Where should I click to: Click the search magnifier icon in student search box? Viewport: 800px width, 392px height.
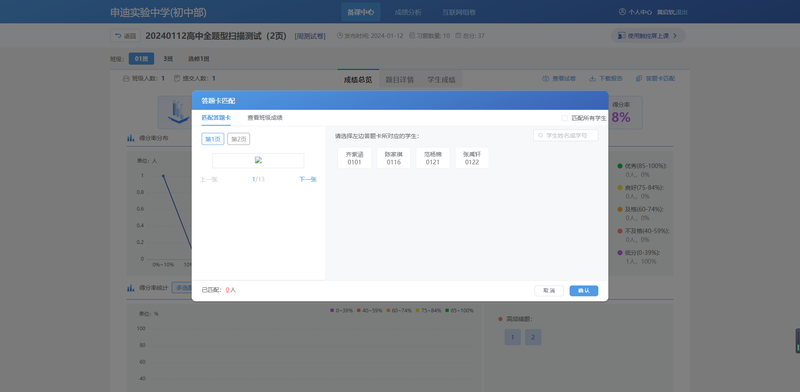[x=540, y=136]
